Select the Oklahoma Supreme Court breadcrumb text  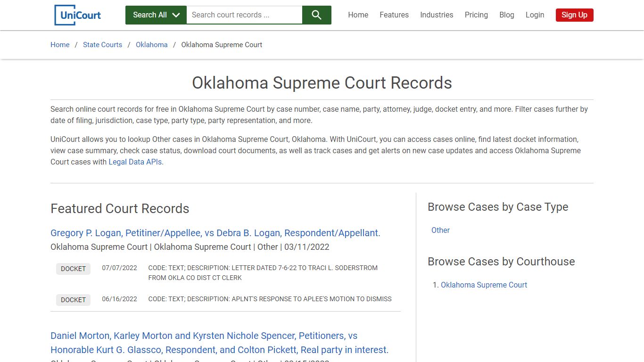222,45
